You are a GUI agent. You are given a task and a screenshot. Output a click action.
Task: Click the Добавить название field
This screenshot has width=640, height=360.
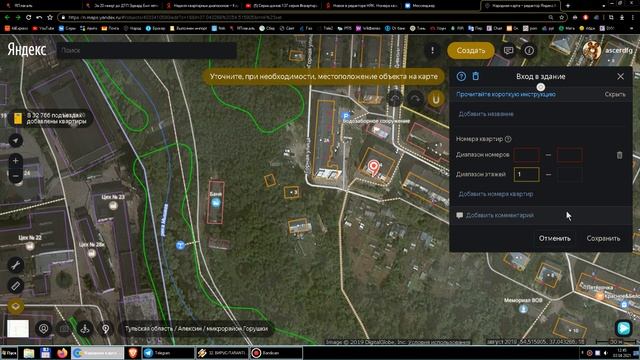(540, 114)
